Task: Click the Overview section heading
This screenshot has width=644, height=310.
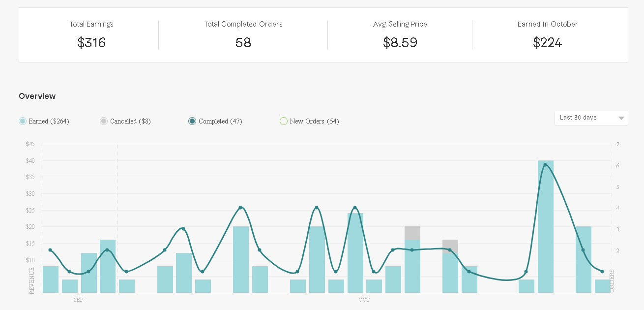Action: pos(37,96)
